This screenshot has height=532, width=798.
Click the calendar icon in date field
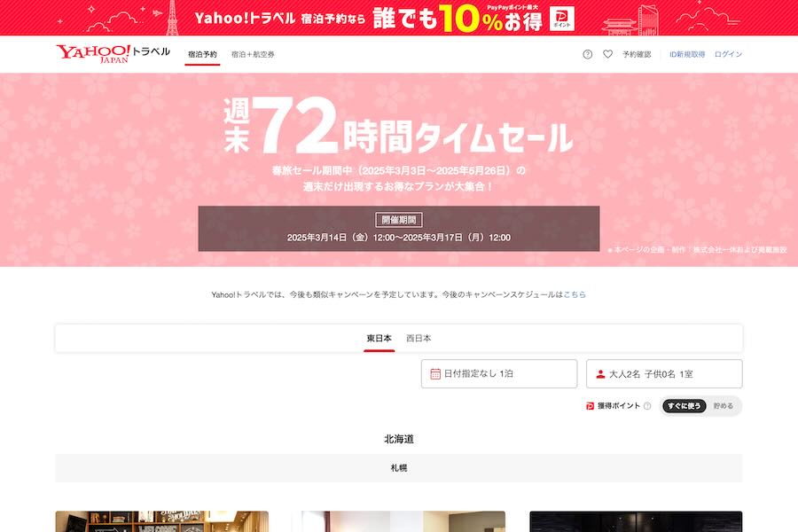[435, 373]
